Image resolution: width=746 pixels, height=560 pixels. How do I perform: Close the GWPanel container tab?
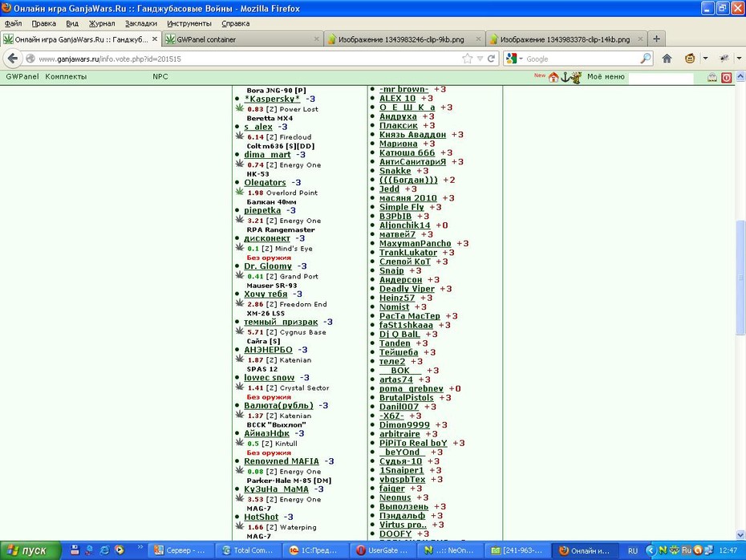[x=316, y=39]
